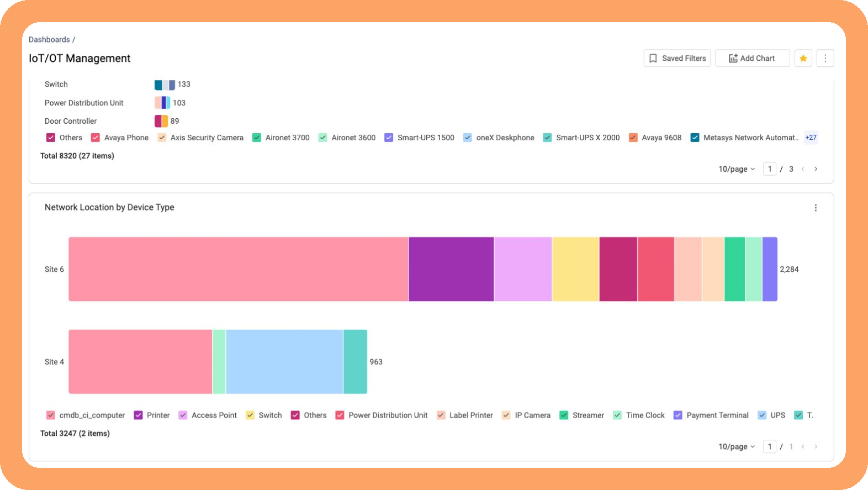This screenshot has height=490, width=868.
Task: Toggle the Printer legend checkbox
Action: click(138, 415)
